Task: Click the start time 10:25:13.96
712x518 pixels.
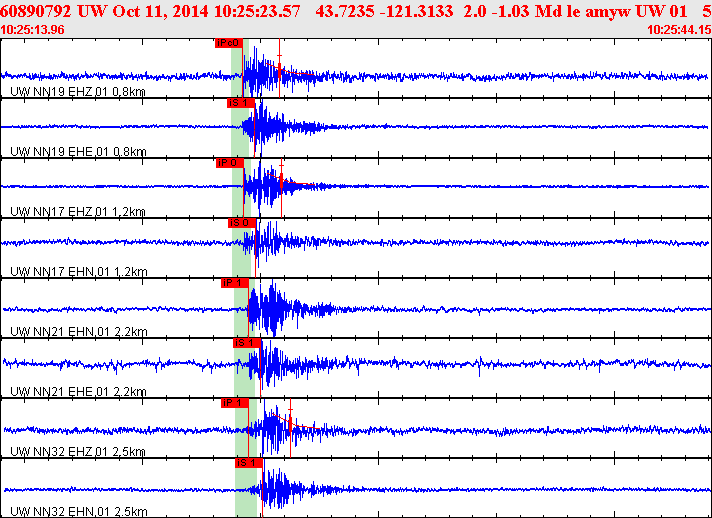Action: [x=33, y=30]
